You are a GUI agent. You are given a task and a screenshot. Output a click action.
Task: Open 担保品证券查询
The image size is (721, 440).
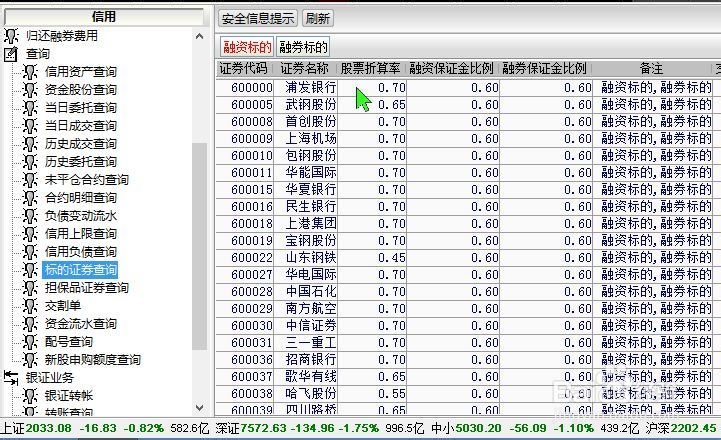tap(86, 287)
